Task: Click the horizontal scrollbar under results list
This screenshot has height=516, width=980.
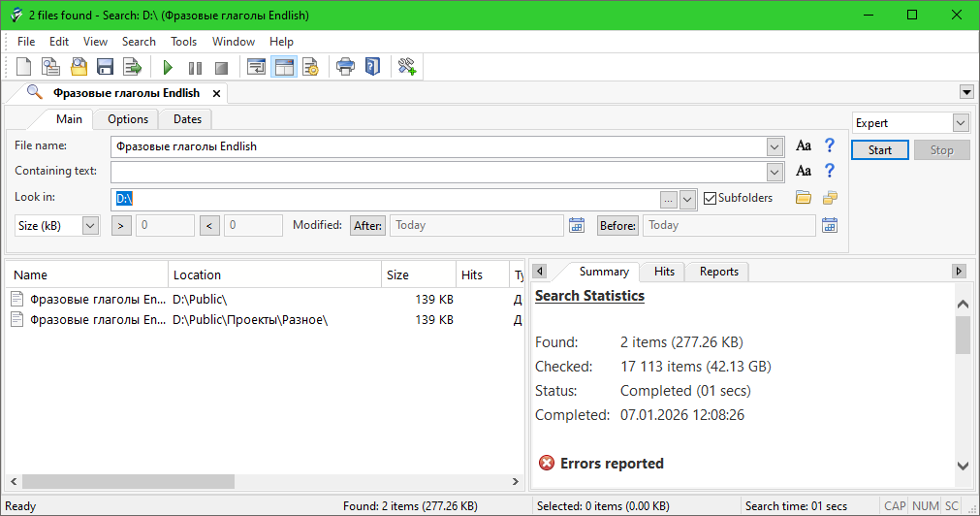Action: 128,481
